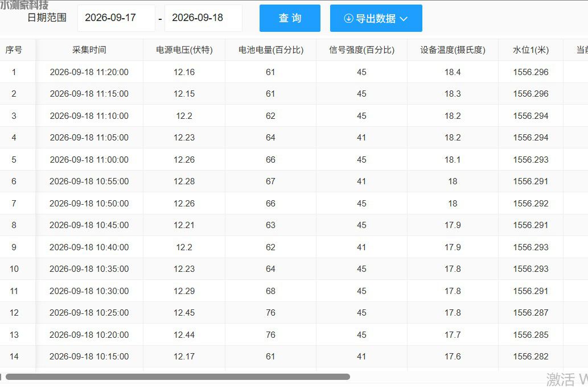Select the cell 2026-09-18 10:50:00
The image size is (588, 389).
tap(89, 204)
